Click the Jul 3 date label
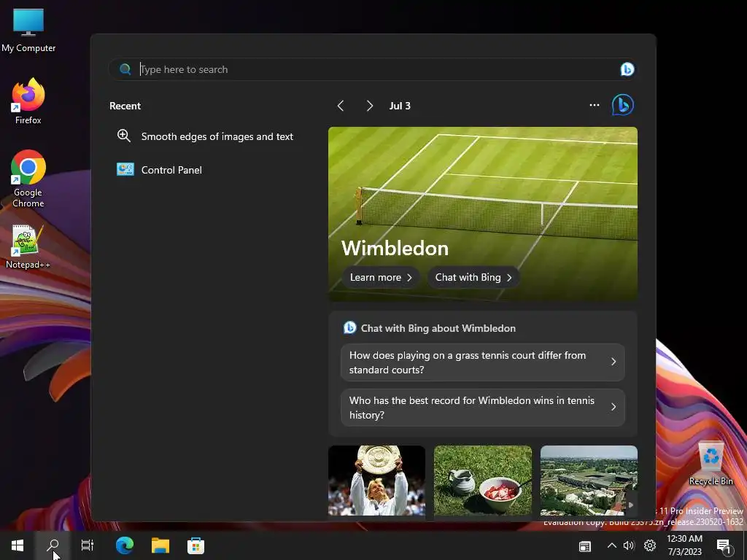Image resolution: width=747 pixels, height=560 pixels. pyautogui.click(x=400, y=106)
